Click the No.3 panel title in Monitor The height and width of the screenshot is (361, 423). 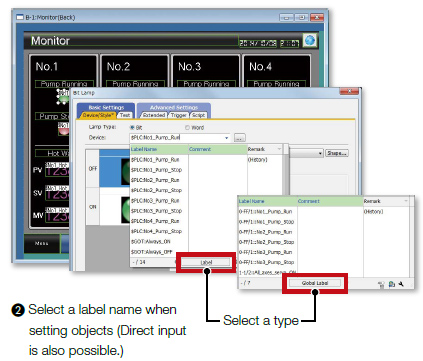tap(190, 67)
